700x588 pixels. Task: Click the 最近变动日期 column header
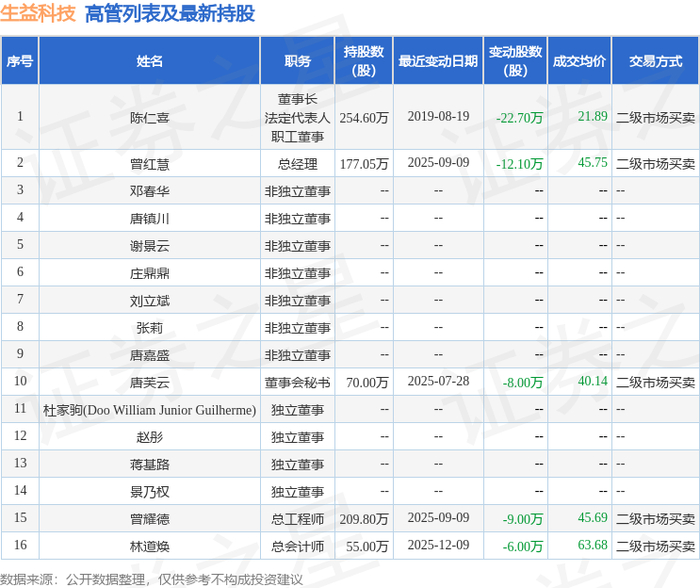[438, 61]
